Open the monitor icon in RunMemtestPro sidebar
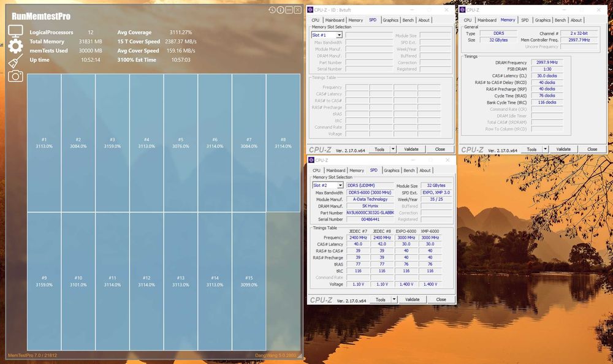Image resolution: width=613 pixels, height=364 pixels. (15, 31)
